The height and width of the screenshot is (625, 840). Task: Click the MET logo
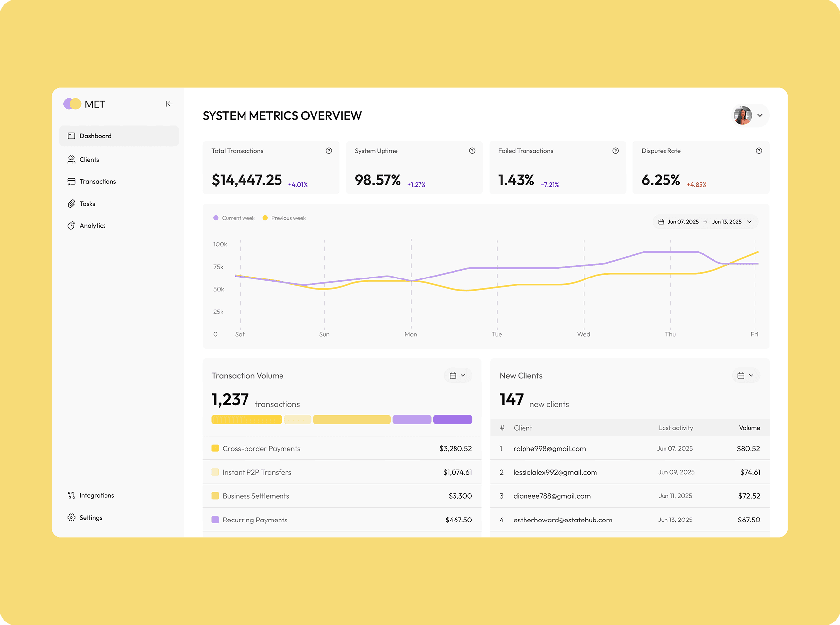(84, 104)
